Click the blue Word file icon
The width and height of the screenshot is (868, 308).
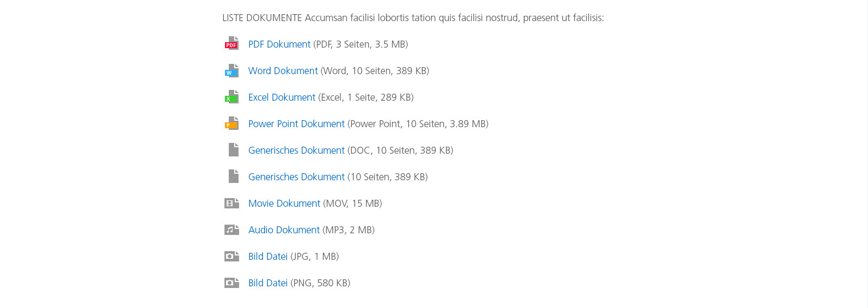point(232,70)
